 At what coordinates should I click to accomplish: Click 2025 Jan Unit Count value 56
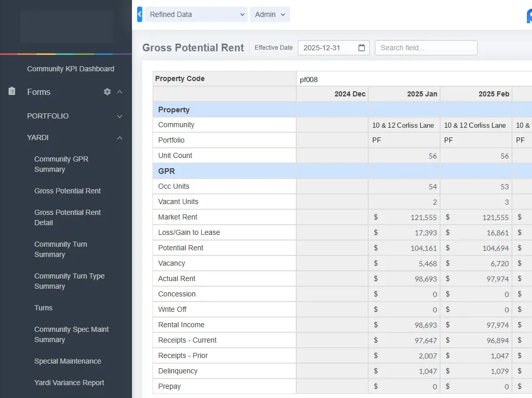[432, 156]
